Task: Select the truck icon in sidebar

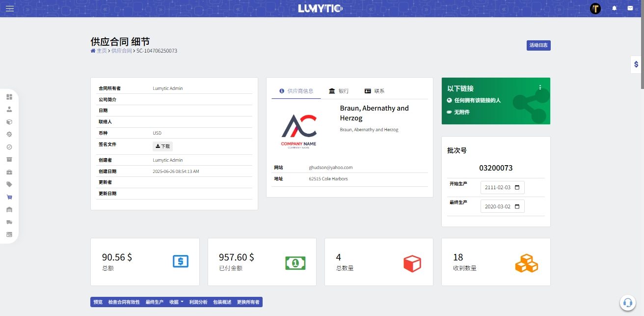Action: pos(9,222)
